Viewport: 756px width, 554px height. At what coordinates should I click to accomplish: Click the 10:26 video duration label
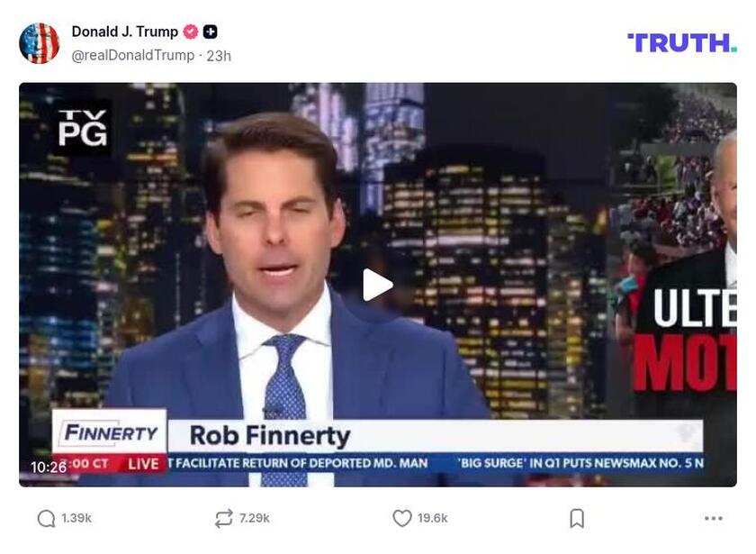coord(49,468)
